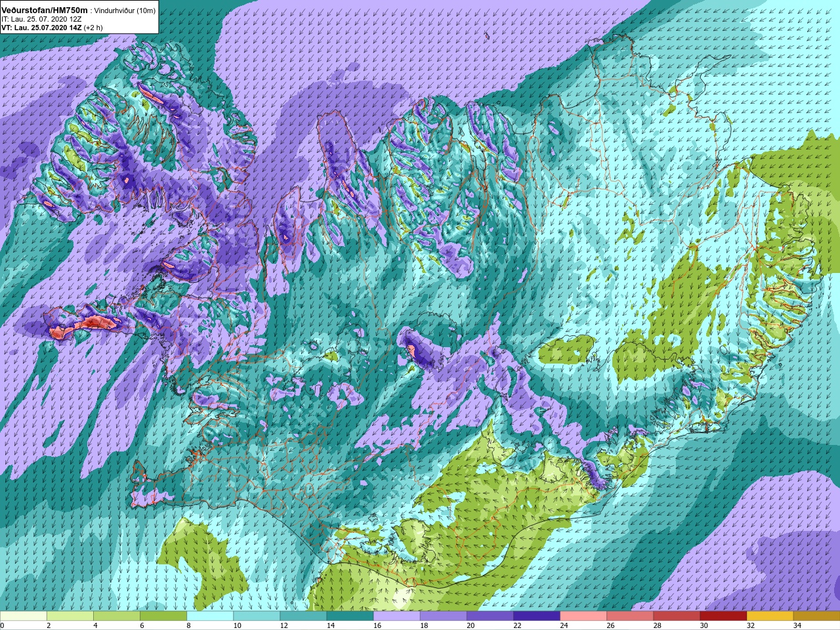Select the salmon 26–28 legend swatch
The width and height of the screenshot is (840, 630).
click(629, 616)
